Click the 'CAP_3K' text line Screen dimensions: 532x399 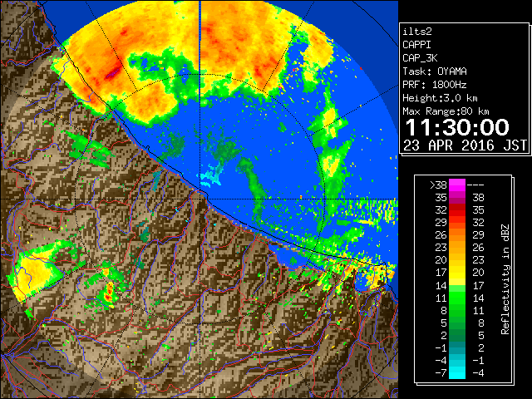[420, 58]
